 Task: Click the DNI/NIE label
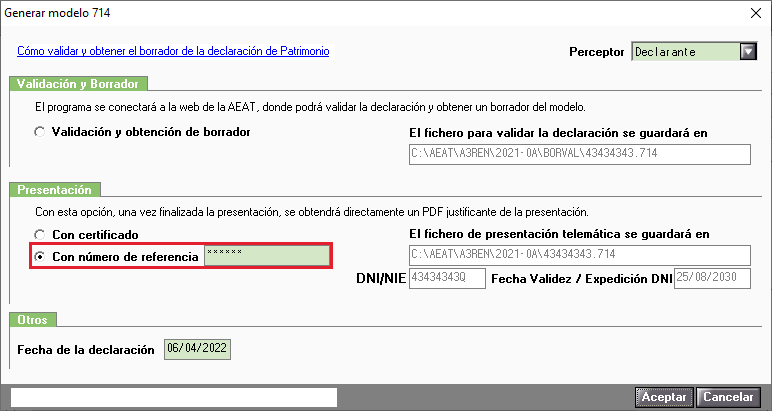tap(381, 279)
